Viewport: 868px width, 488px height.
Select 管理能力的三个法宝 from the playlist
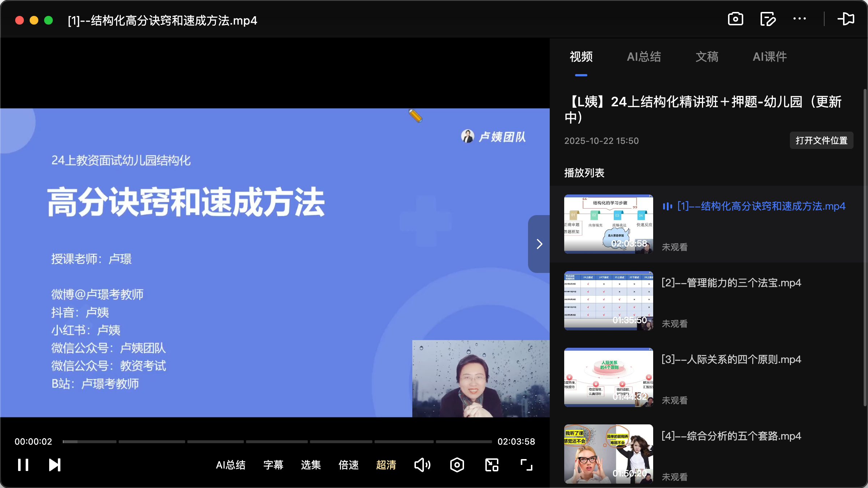pyautogui.click(x=731, y=283)
